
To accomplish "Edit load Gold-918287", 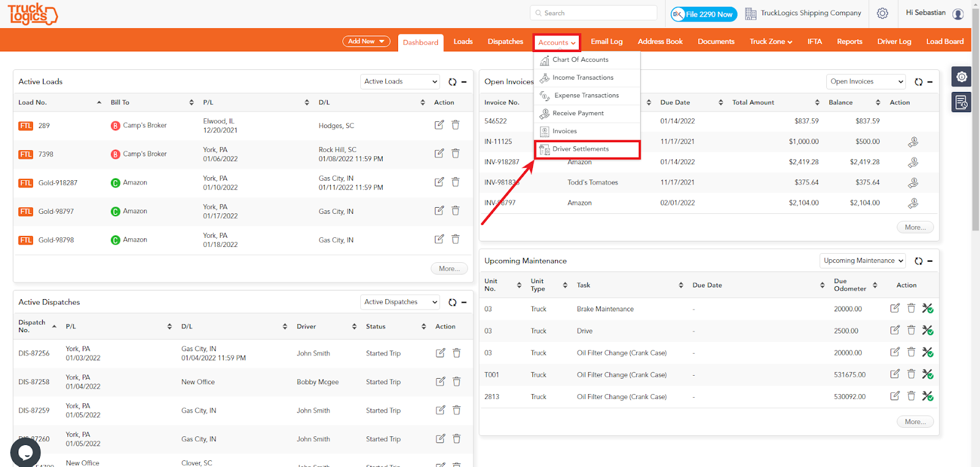I will (x=439, y=182).
